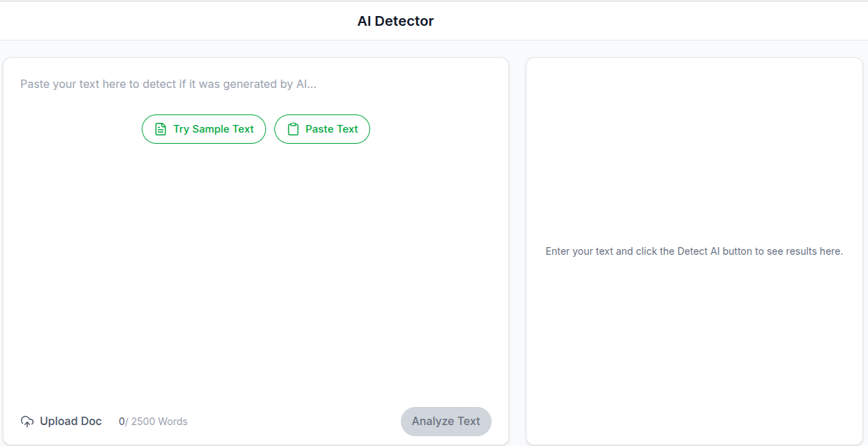Click the header bar left of the title
The height and width of the screenshot is (446, 868).
(x=175, y=22)
